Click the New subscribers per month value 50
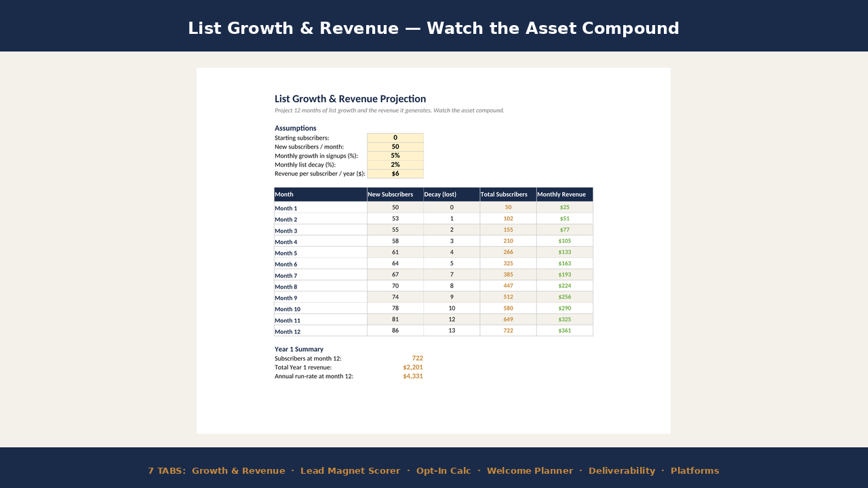Image resolution: width=868 pixels, height=488 pixels. 395,146
